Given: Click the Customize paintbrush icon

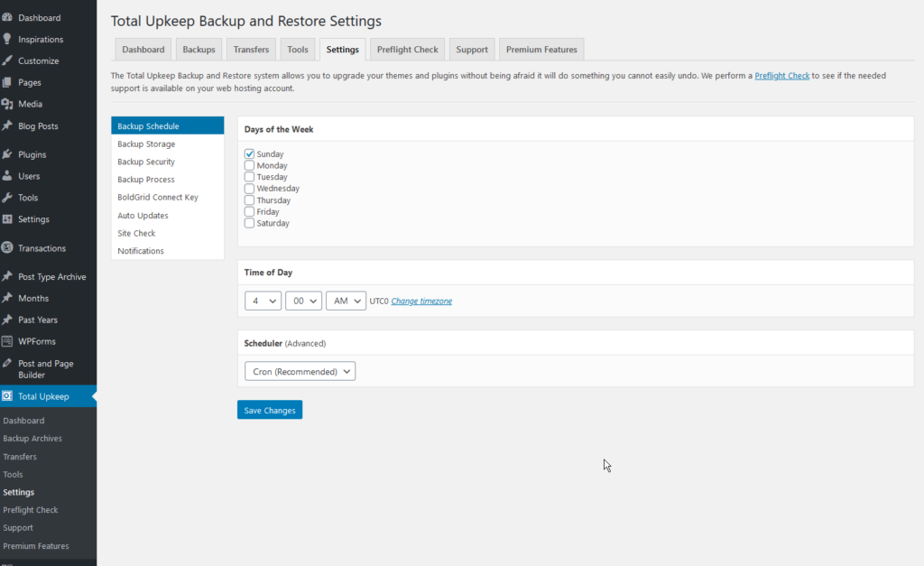Looking at the screenshot, I should 8,61.
